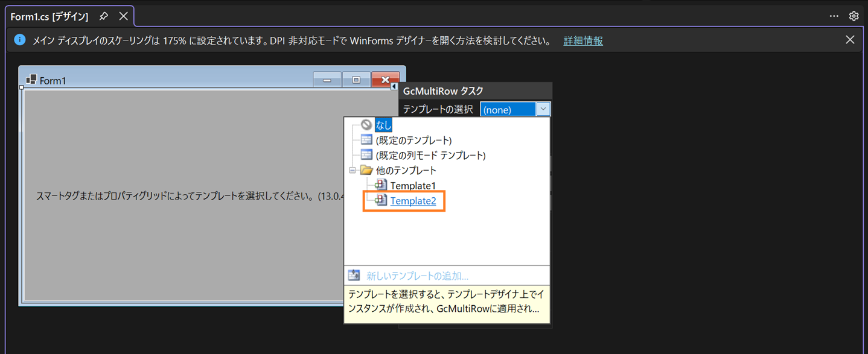The height and width of the screenshot is (354, 868).
Task: Click the table icon beside (既定のテンプレート)
Action: 366,140
